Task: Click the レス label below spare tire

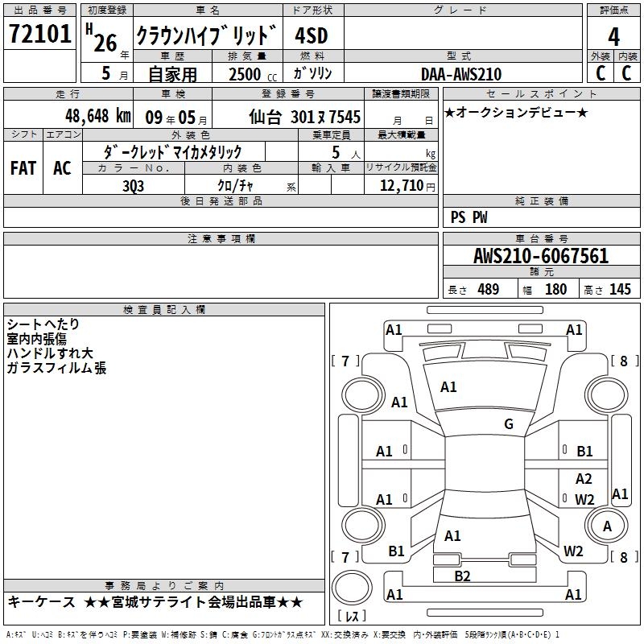Action: [352, 616]
